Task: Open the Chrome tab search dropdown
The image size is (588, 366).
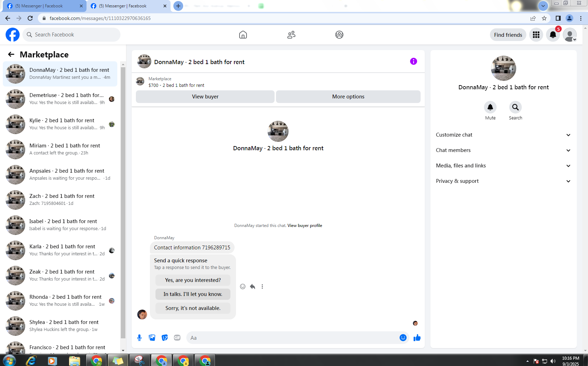Action: (x=543, y=6)
